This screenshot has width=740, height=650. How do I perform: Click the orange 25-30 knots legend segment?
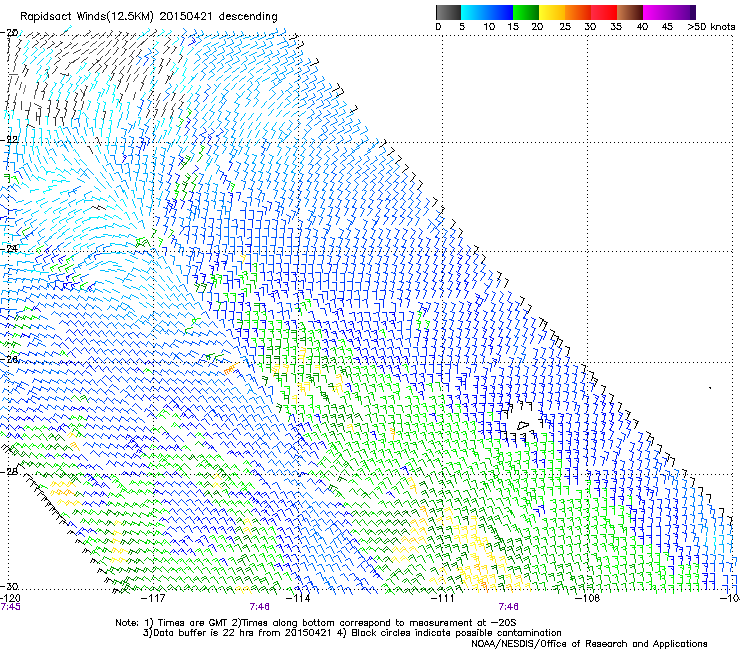pos(578,12)
